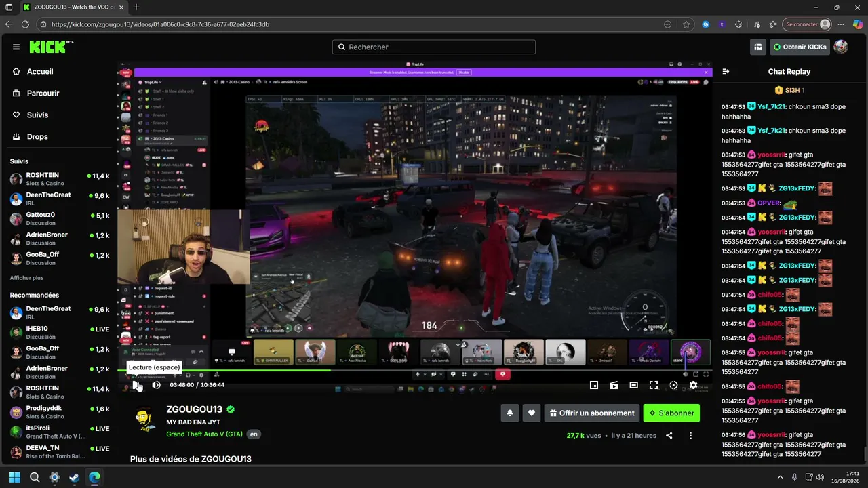
Task: Click Obtenir KICKs button
Action: (x=800, y=47)
